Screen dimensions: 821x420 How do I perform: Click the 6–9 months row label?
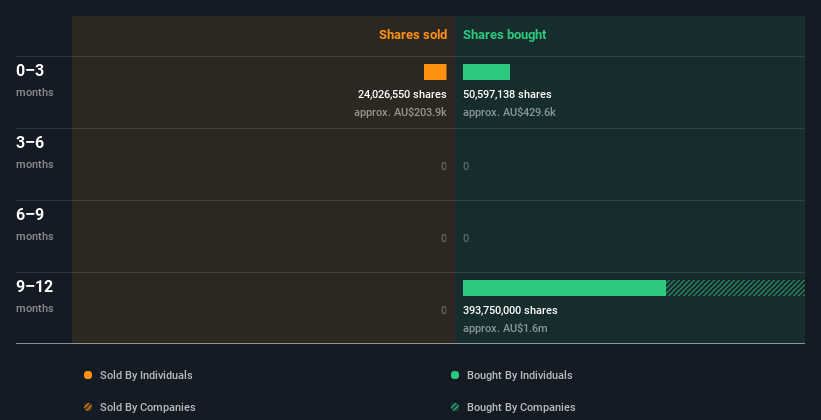[35, 224]
